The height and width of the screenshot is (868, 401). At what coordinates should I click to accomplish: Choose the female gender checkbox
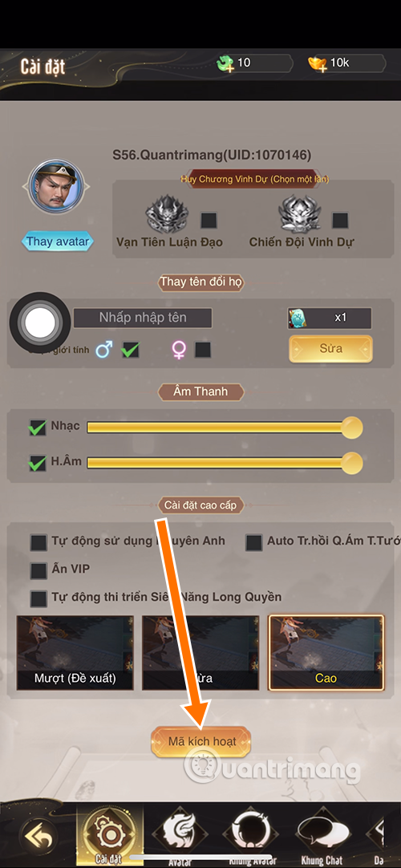click(x=202, y=350)
